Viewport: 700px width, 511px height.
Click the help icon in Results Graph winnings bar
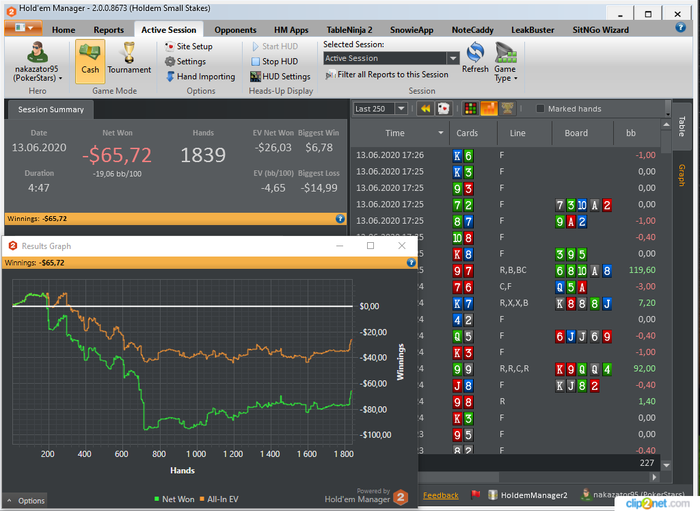pyautogui.click(x=411, y=263)
